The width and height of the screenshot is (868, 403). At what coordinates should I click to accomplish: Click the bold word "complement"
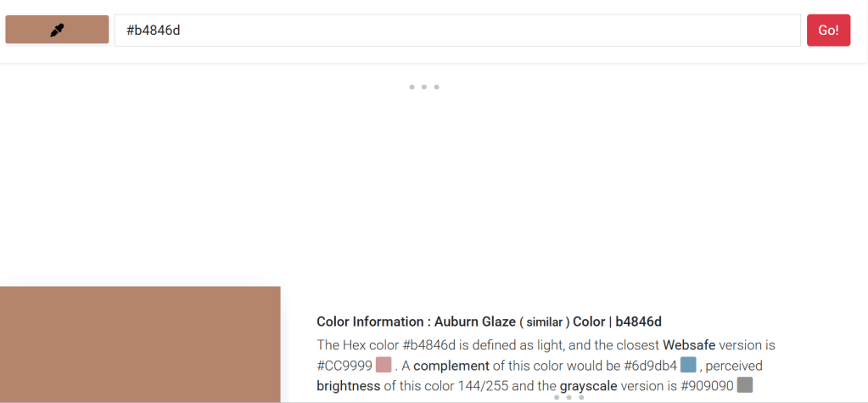click(451, 366)
